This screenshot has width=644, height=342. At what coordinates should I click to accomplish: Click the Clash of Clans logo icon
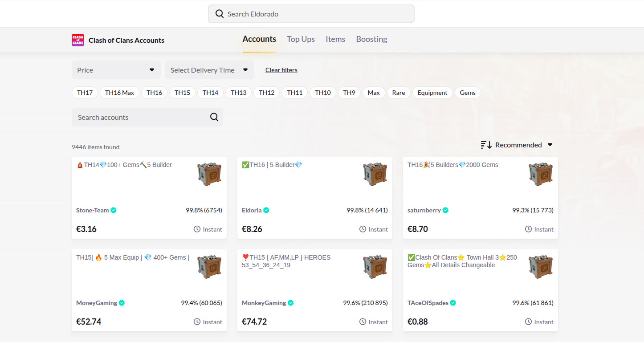tap(78, 40)
